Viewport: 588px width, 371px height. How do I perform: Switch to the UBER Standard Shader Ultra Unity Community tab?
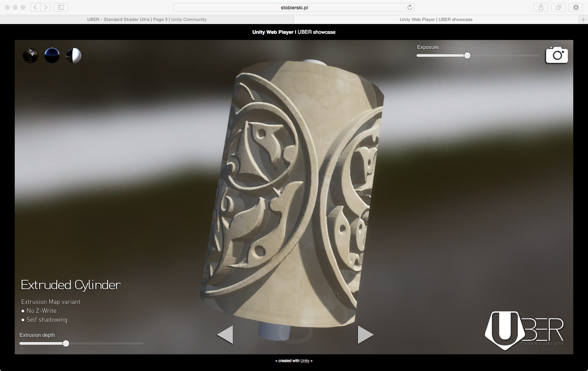[147, 19]
